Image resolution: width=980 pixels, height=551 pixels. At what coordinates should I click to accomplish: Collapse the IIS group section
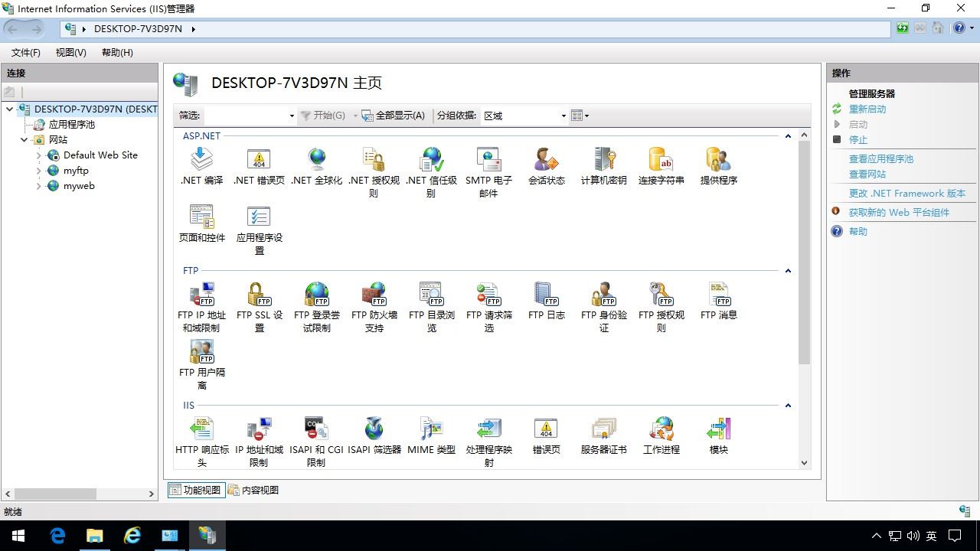point(788,406)
